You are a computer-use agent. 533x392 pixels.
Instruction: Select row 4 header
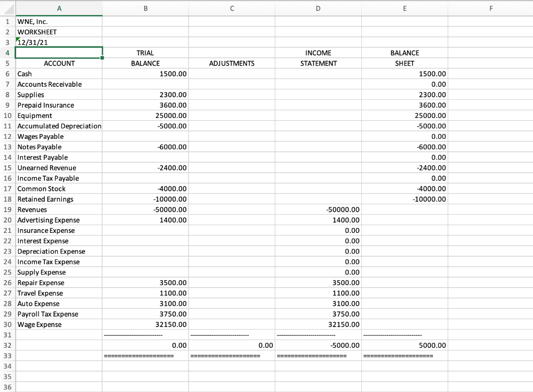tap(7, 53)
